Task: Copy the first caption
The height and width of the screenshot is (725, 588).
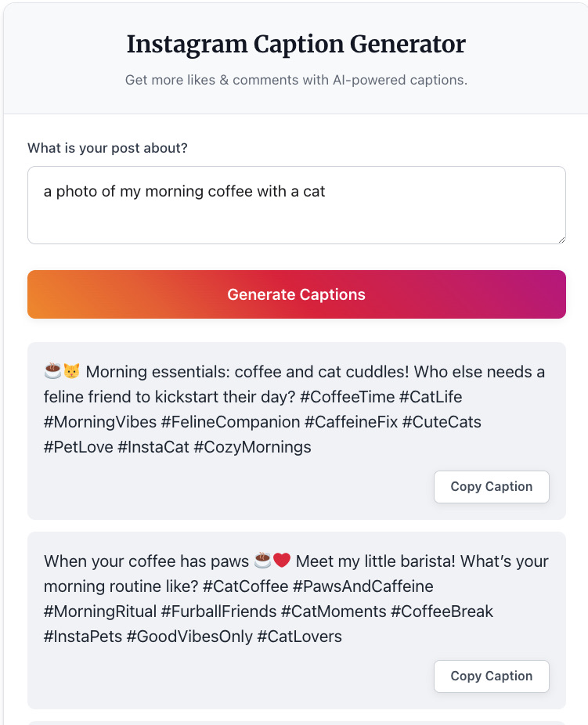Action: [491, 486]
